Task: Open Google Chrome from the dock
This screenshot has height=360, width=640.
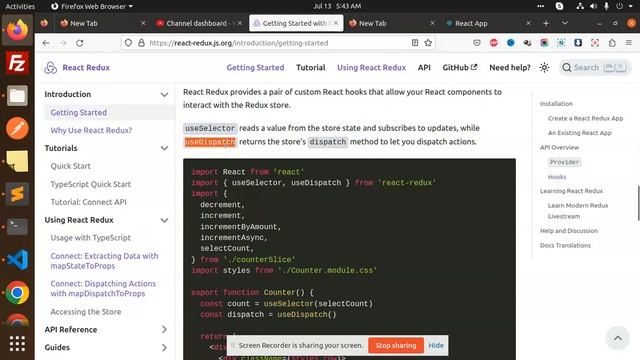Action: click(17, 292)
